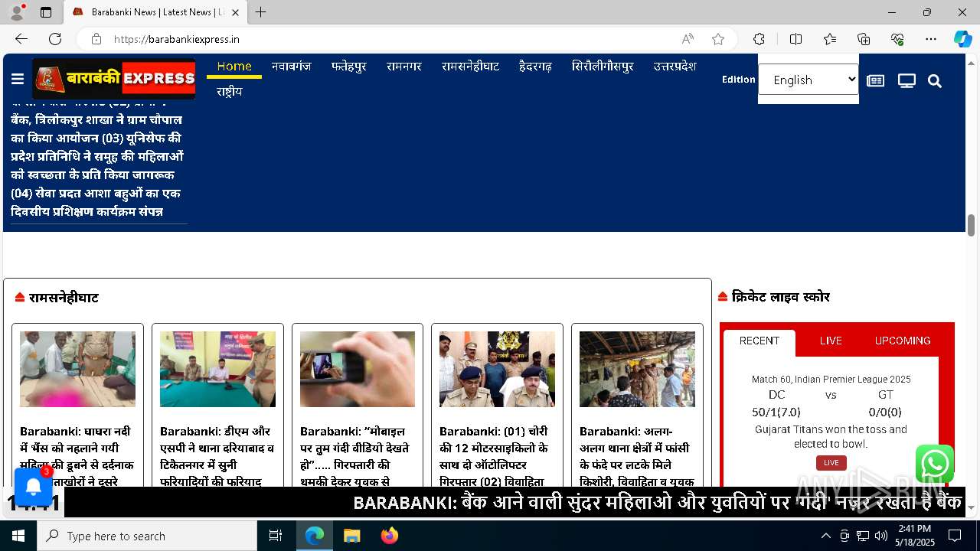The height and width of the screenshot is (551, 980).
Task: Open the रामसनेहीघाट menu item
Action: [470, 67]
